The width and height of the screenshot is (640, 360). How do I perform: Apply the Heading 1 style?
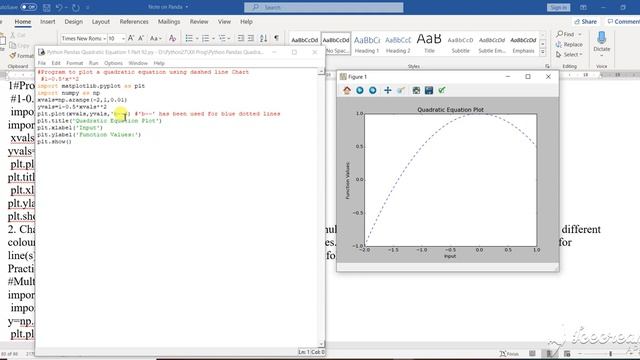367,44
